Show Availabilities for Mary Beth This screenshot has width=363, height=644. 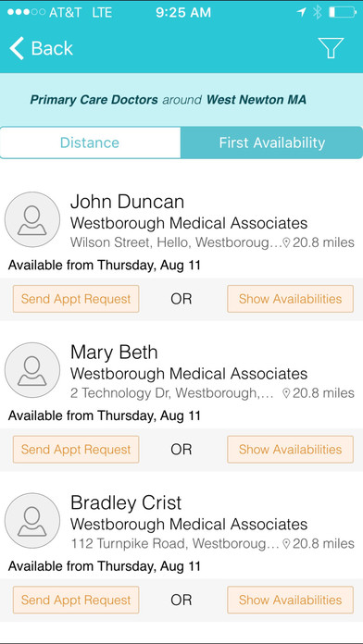[x=290, y=450]
